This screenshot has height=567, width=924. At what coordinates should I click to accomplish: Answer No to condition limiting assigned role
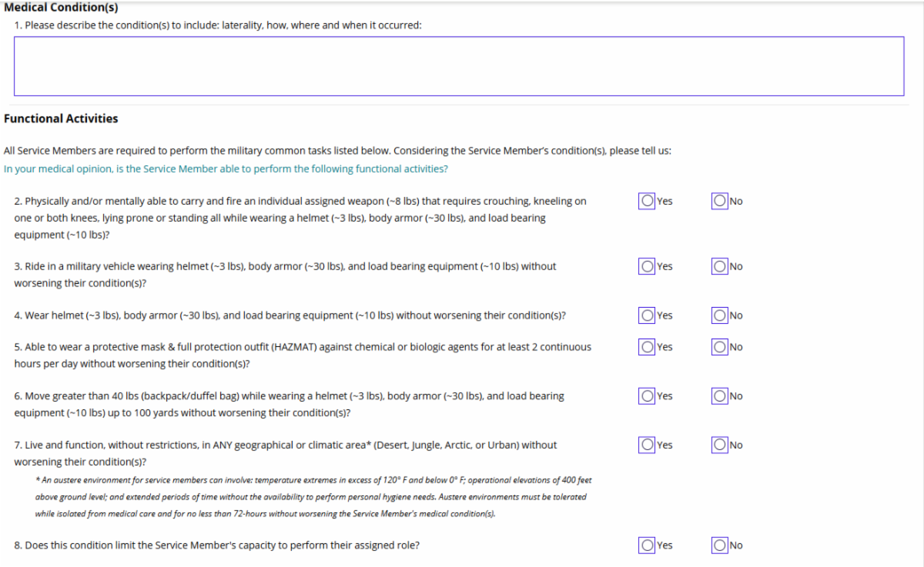pos(720,545)
